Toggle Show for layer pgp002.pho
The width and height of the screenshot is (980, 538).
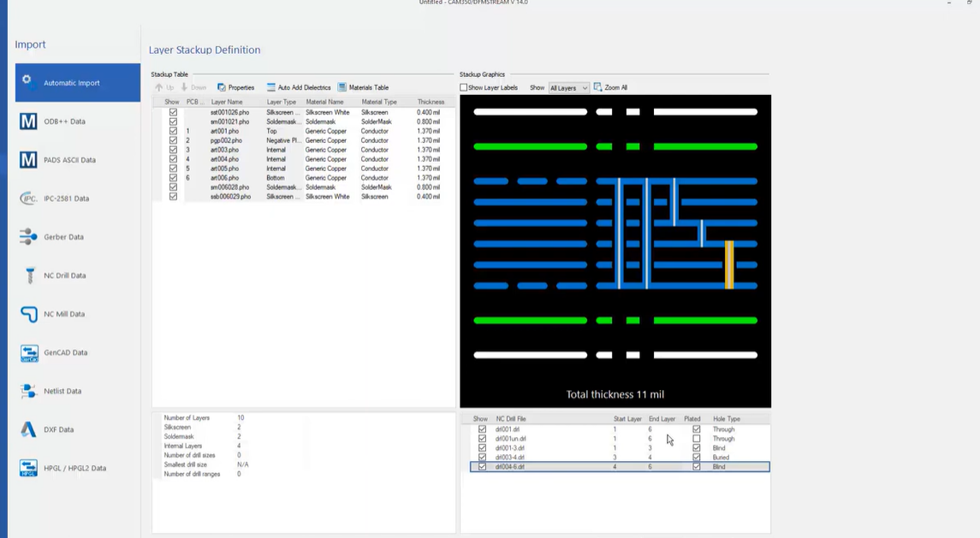point(173,140)
